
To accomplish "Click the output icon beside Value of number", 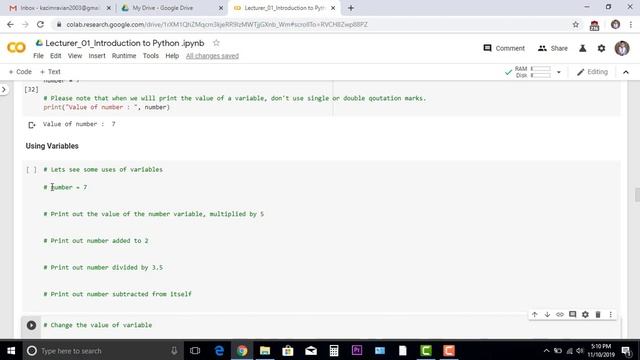I will (x=31, y=125).
